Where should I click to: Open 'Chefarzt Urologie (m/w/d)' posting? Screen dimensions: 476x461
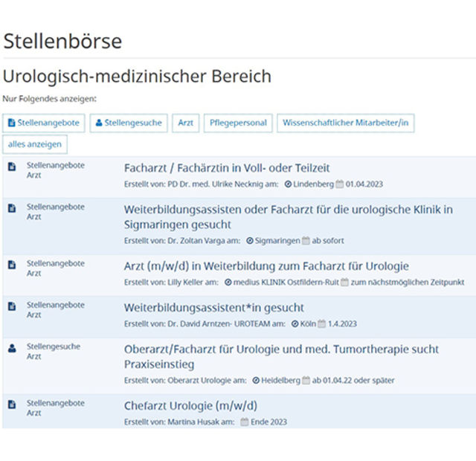tap(190, 405)
